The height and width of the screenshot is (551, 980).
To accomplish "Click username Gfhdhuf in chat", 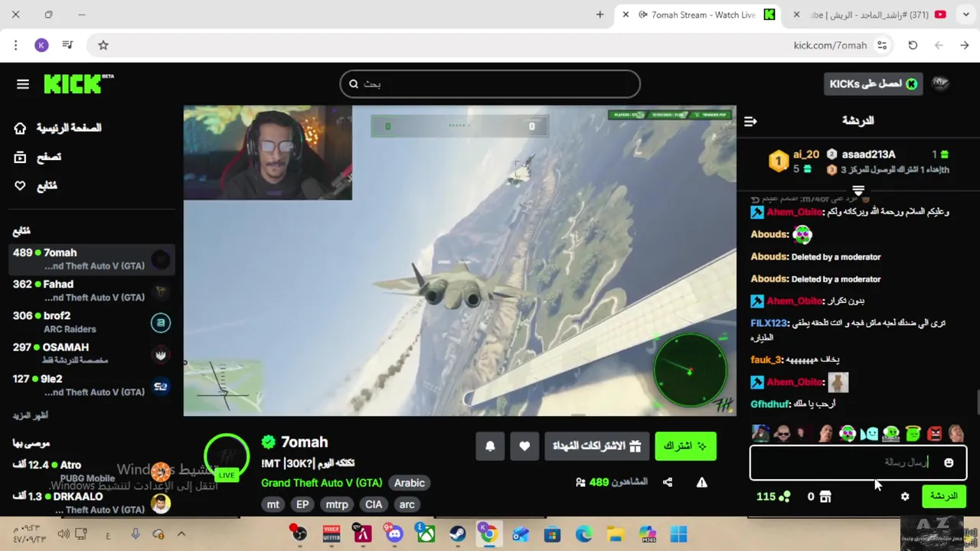I will click(770, 404).
